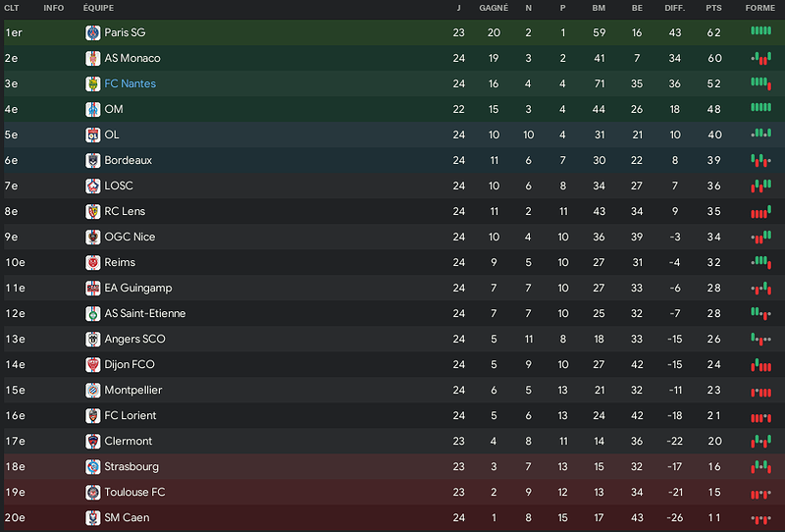
Task: View Paris SG recent form bars
Action: tap(761, 31)
